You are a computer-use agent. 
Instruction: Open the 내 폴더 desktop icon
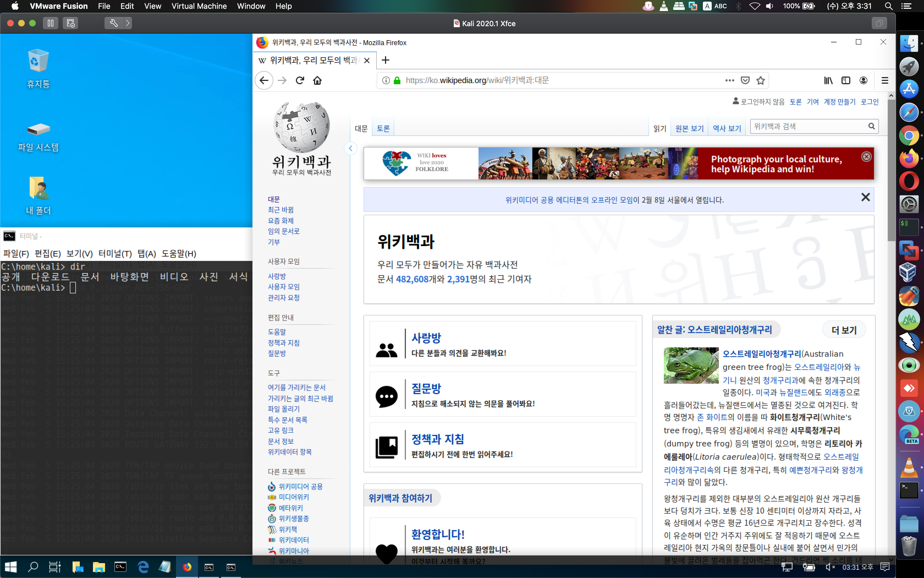click(x=38, y=196)
